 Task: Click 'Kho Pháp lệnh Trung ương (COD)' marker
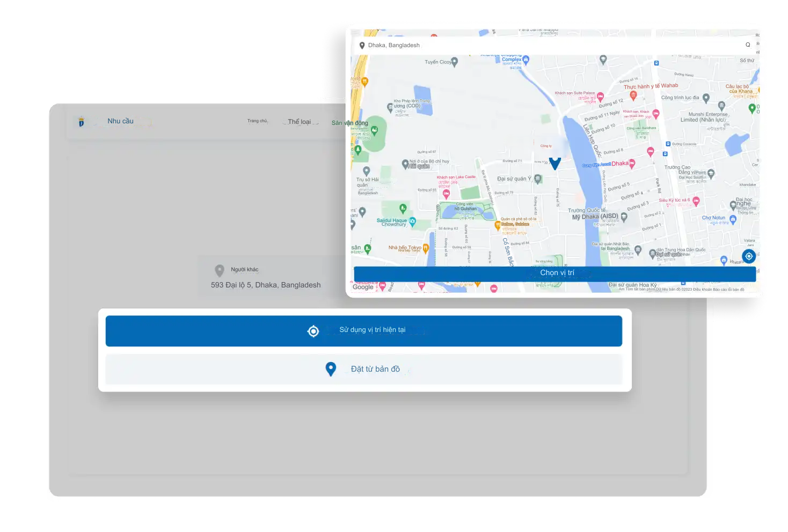pos(390,107)
